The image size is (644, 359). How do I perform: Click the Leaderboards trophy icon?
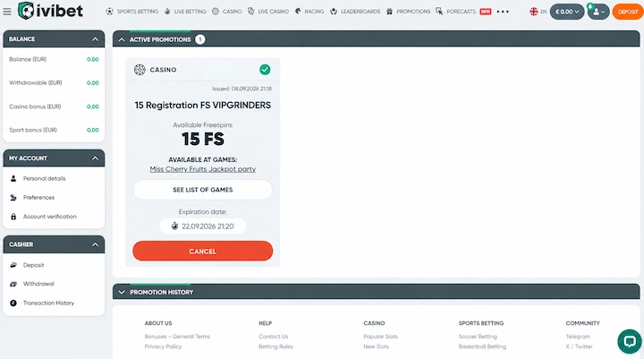pyautogui.click(x=334, y=12)
